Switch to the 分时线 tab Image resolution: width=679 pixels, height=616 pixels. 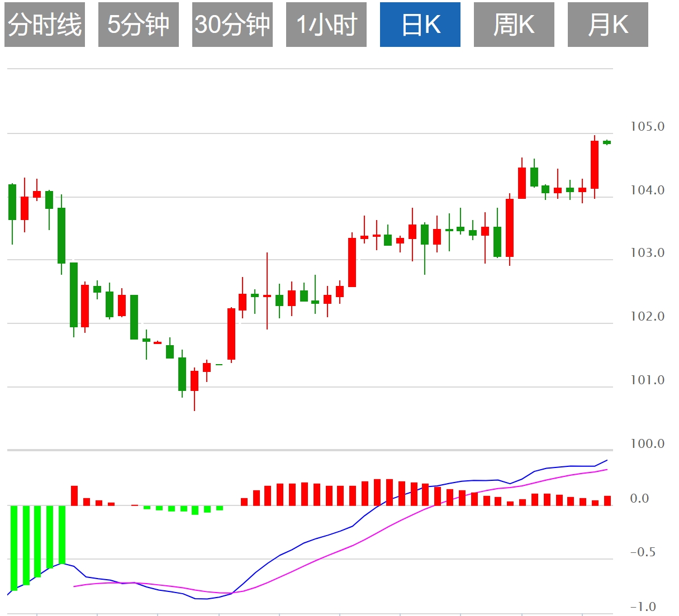45,25
